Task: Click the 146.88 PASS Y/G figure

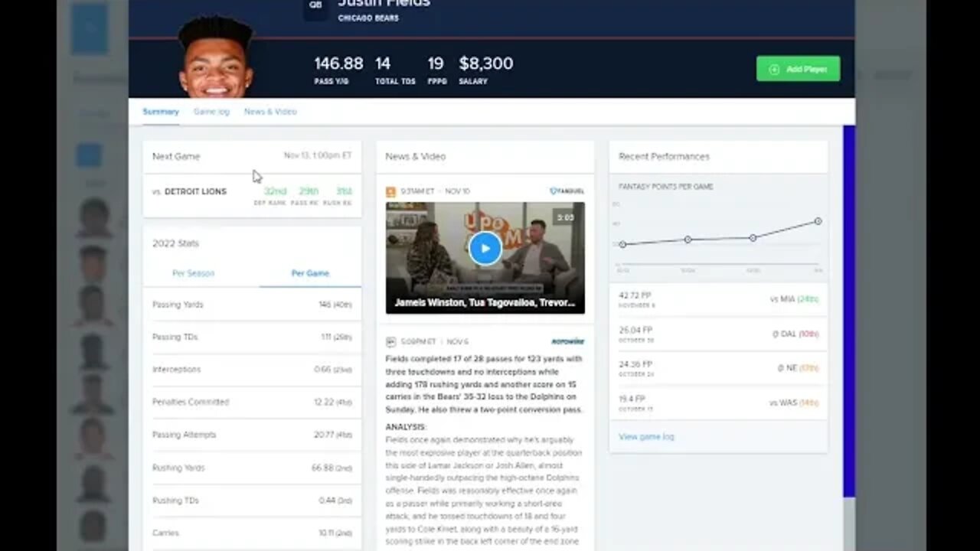Action: tap(338, 64)
